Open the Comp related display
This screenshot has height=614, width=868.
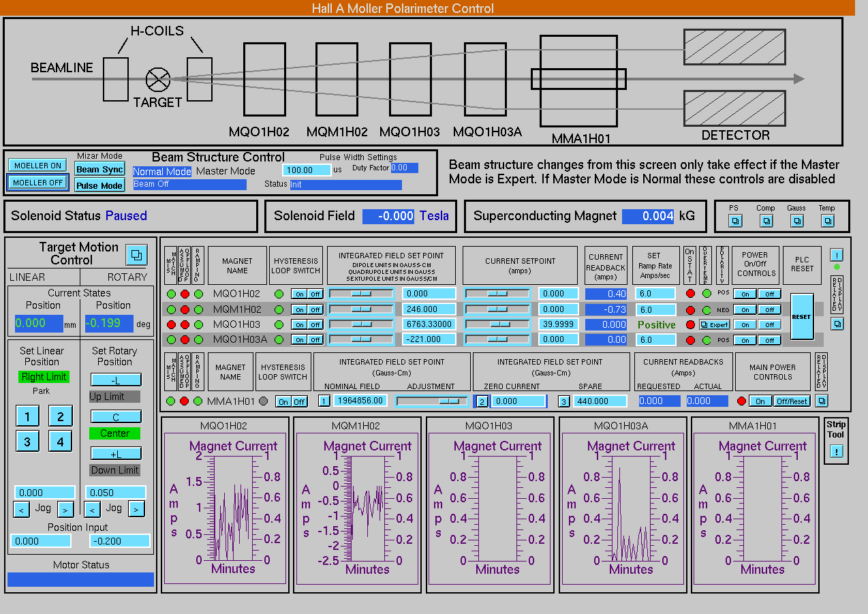click(766, 221)
